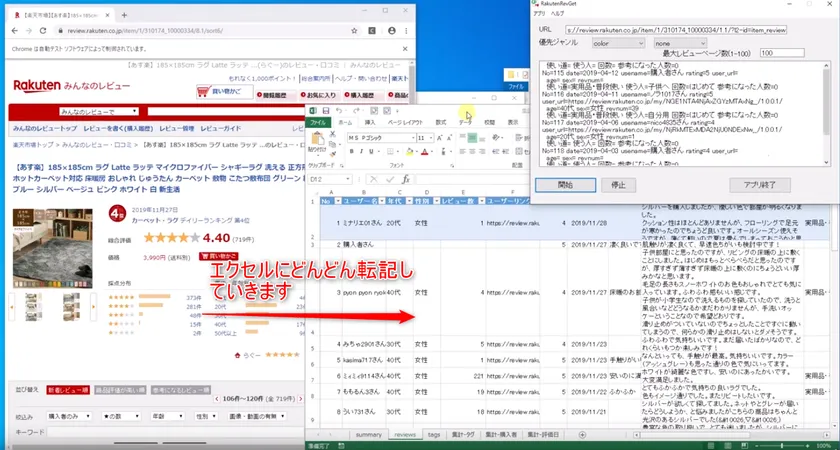
Task: Click the Borders icon in Excel font group
Action: click(x=390, y=152)
